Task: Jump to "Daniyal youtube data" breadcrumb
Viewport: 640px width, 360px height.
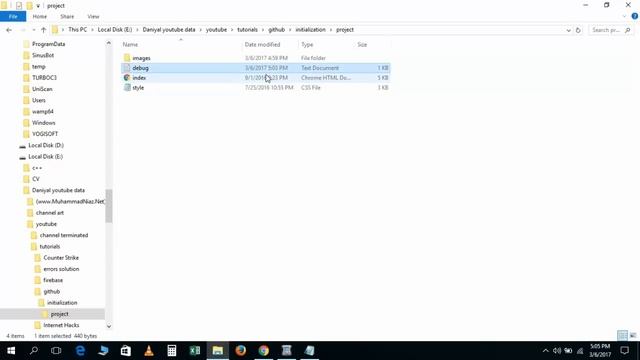Action: (x=169, y=30)
